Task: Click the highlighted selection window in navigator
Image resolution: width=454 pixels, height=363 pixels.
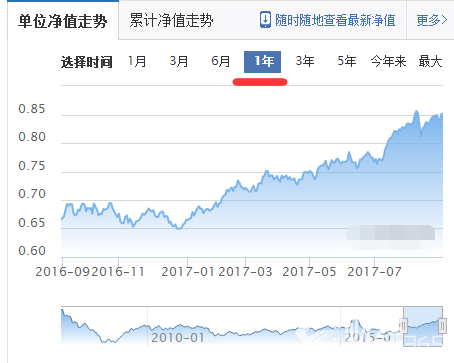Action: (x=423, y=326)
